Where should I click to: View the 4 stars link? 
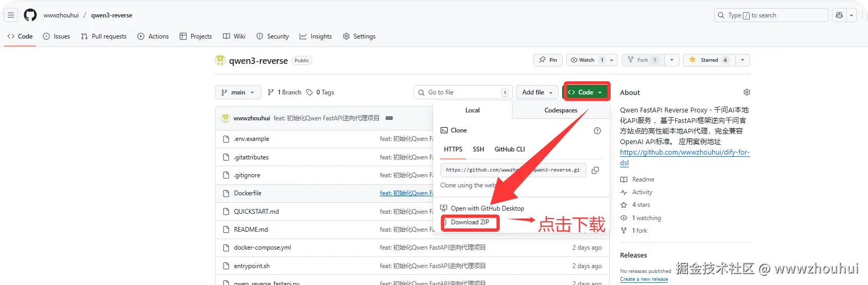tap(636, 205)
